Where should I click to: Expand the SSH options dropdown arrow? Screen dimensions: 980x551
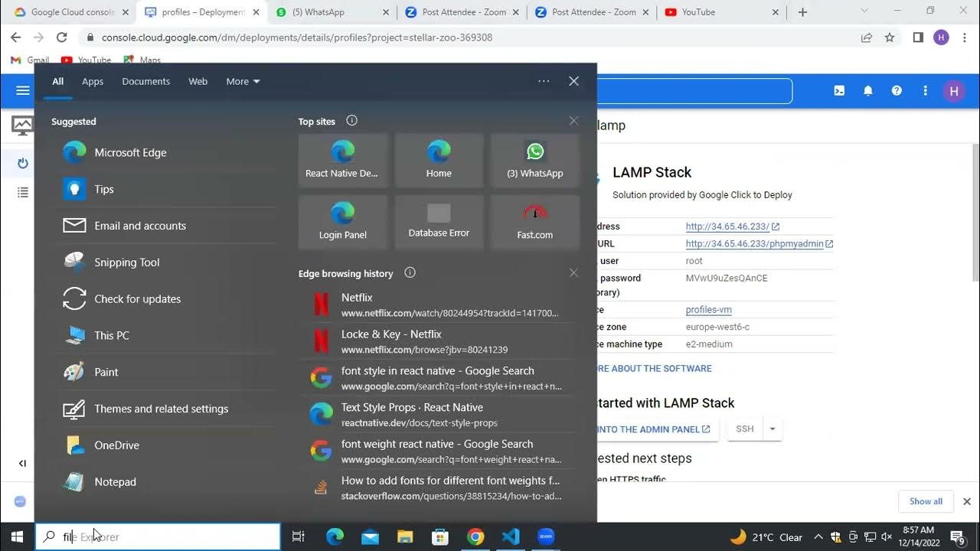tap(773, 429)
